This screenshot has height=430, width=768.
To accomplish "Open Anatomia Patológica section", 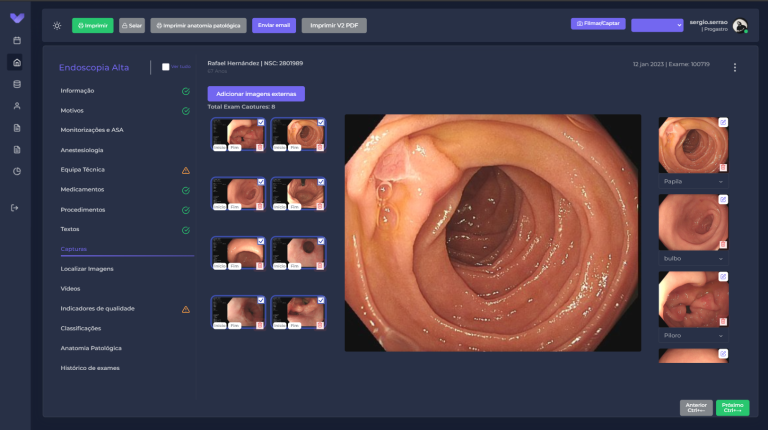I will click(91, 348).
